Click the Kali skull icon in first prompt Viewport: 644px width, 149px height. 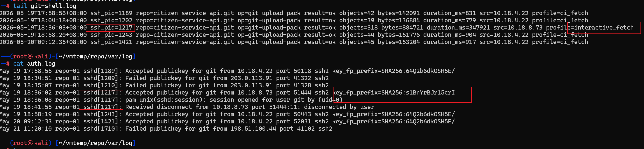[x=30, y=56]
